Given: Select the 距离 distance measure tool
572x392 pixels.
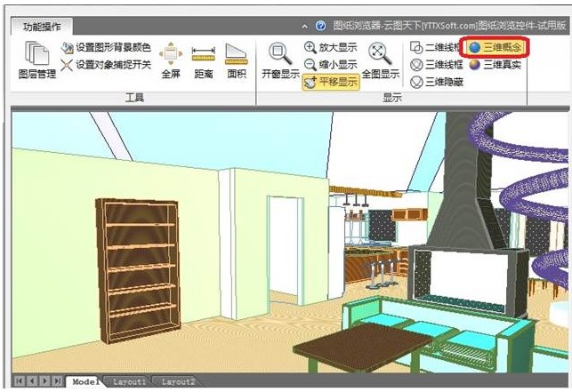Looking at the screenshot, I should tap(203, 60).
